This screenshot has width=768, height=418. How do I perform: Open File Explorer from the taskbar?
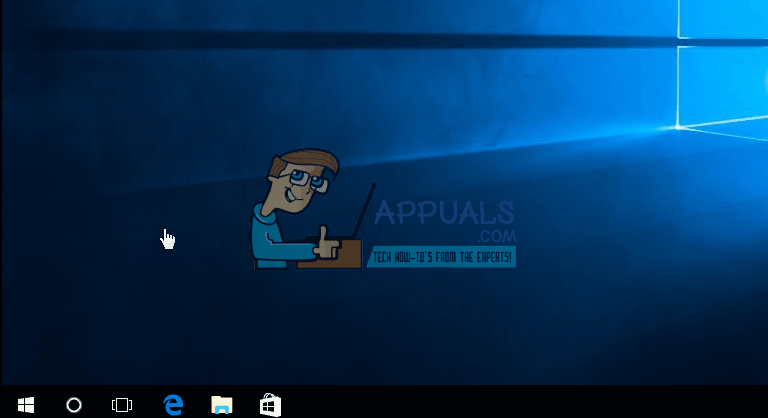[222, 405]
